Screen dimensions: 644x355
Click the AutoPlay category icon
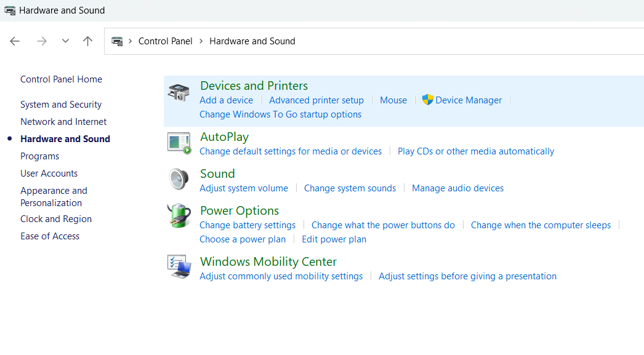179,143
